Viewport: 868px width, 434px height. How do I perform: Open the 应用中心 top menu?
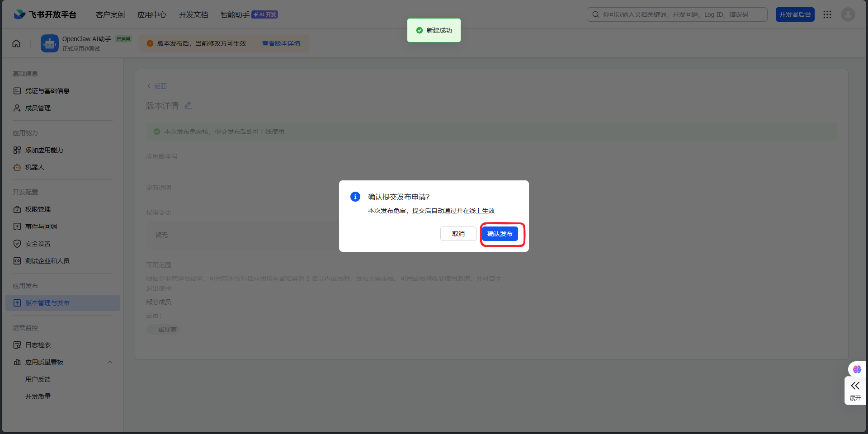pos(152,14)
